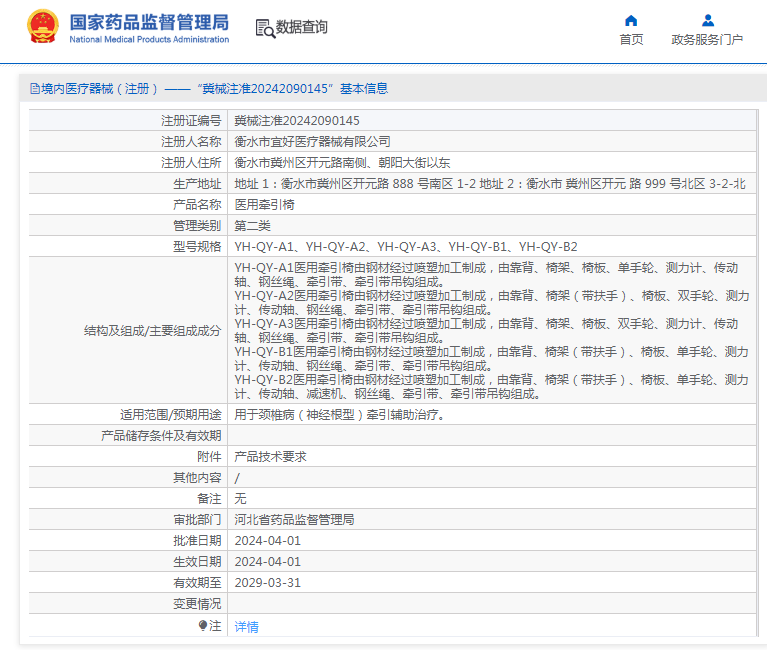Open the 详情 details link
The image size is (767, 650).
[246, 627]
